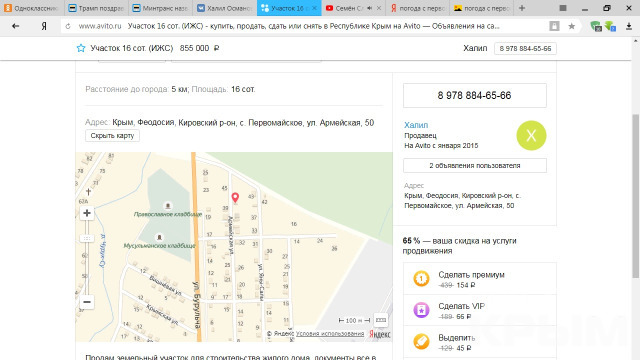Open the map ruler tool icon
Image resolution: width=640 pixels, height=360 pixels.
[381, 320]
